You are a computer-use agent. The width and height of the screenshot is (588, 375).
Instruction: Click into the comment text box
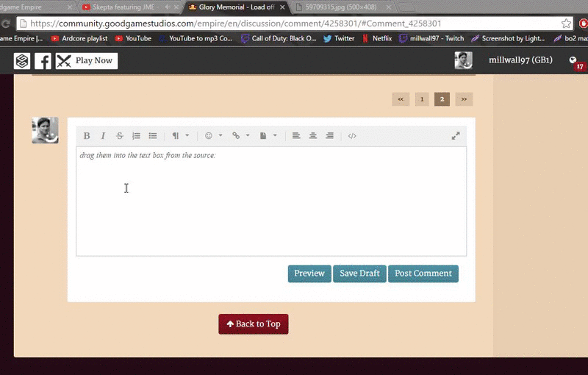pos(271,201)
